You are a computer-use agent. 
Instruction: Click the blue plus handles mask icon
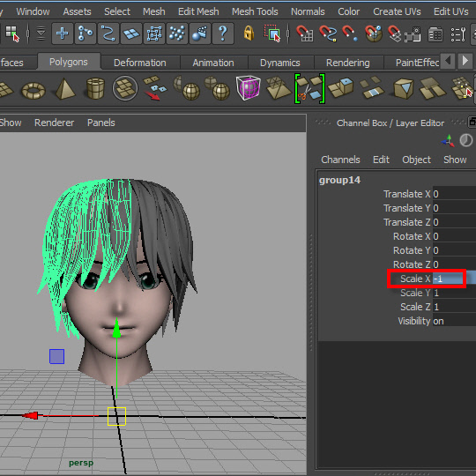(62, 33)
